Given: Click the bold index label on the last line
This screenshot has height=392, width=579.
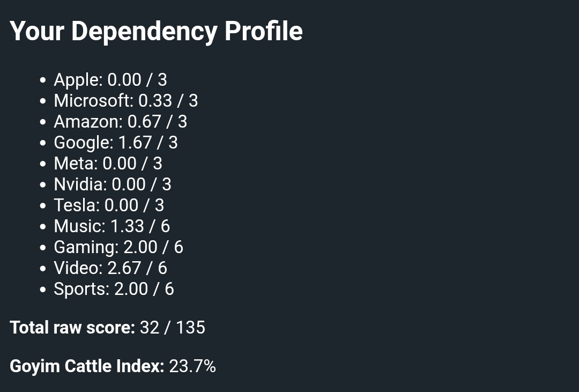Looking at the screenshot, I should click(x=87, y=366).
